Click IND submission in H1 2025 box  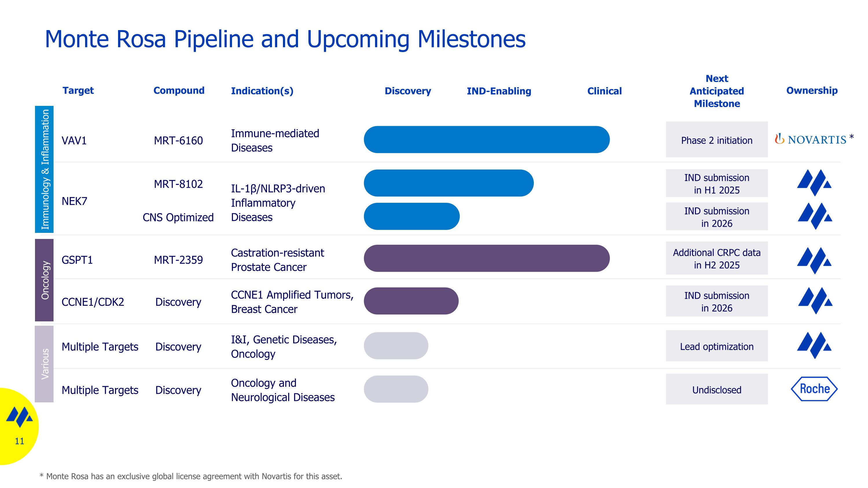tap(716, 184)
